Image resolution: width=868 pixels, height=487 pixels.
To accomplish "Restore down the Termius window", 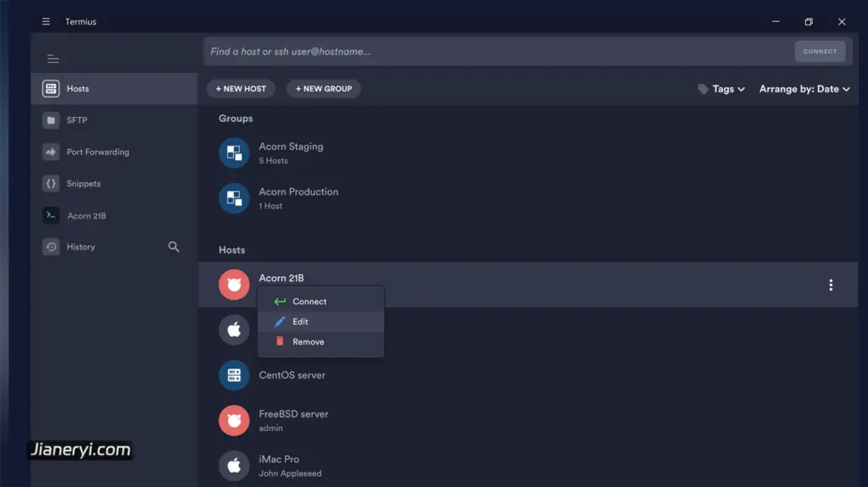I will point(809,21).
